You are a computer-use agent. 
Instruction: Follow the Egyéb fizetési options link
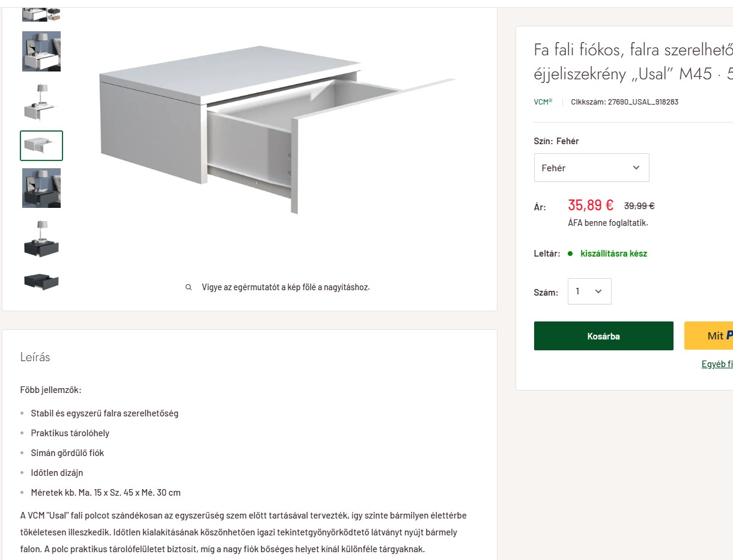717,364
